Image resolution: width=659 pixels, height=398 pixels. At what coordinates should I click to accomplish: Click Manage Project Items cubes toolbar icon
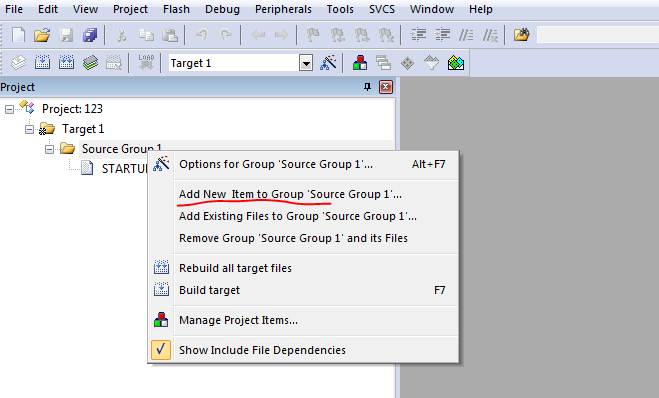pyautogui.click(x=360, y=63)
